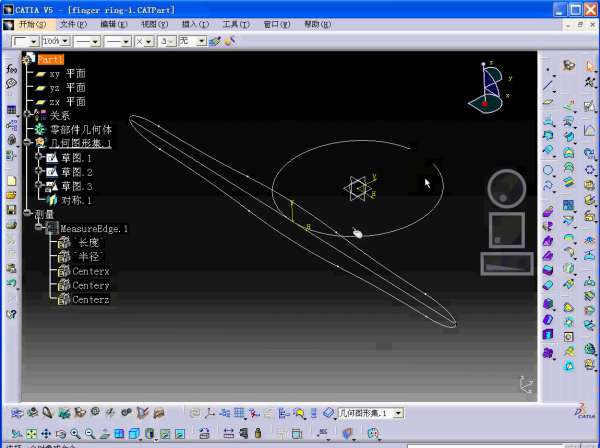Click the formula f(x) icon in left toolbar
This screenshot has height=448, width=600.
(x=12, y=68)
